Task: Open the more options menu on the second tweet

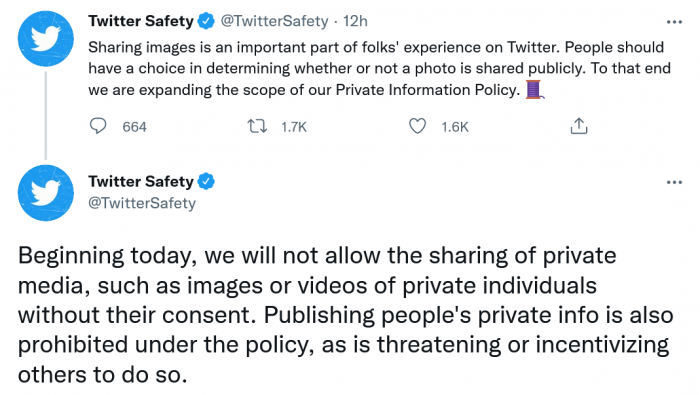Action: tap(674, 182)
